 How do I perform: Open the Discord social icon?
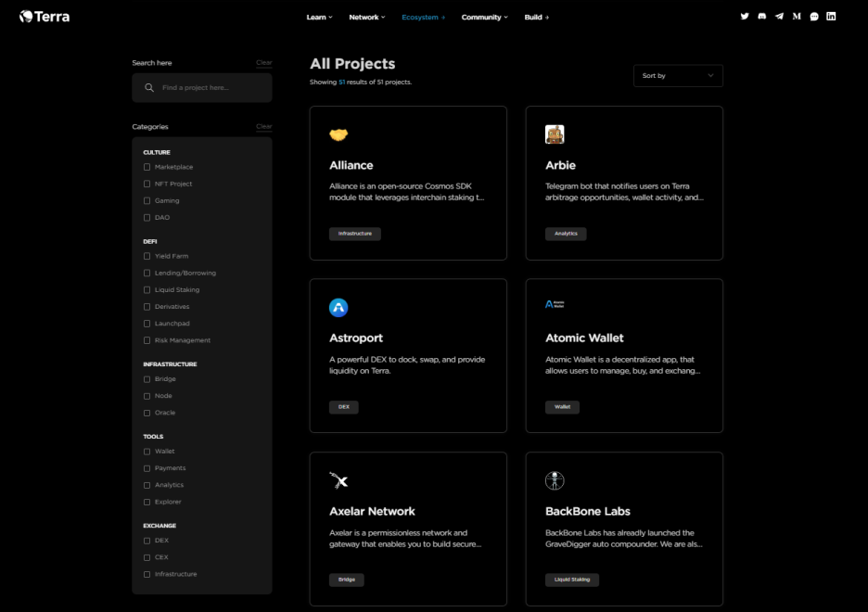point(761,17)
